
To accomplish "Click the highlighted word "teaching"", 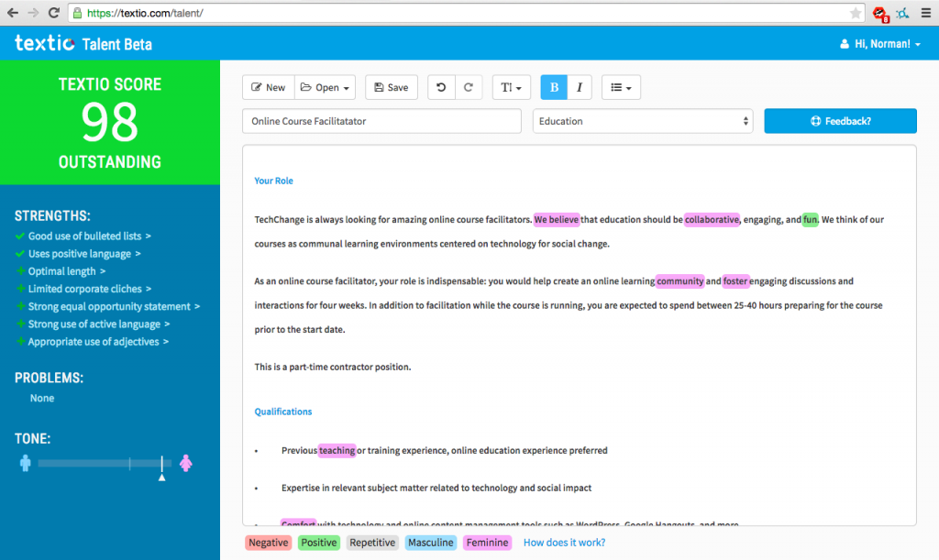I will click(337, 451).
